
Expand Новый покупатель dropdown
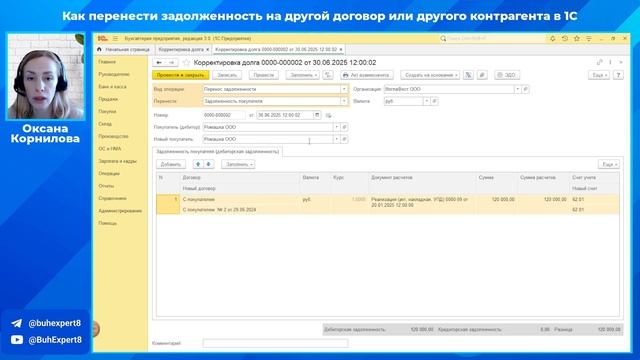(x=336, y=139)
